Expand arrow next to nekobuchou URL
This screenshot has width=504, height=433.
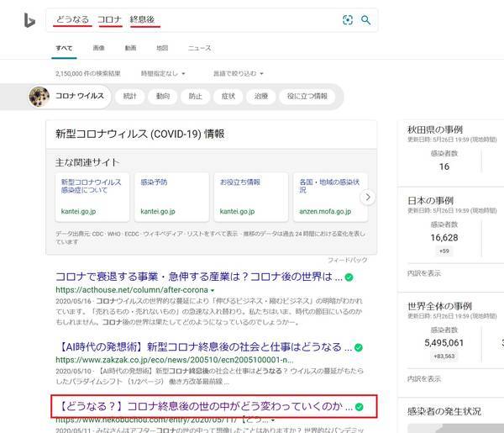273,420
